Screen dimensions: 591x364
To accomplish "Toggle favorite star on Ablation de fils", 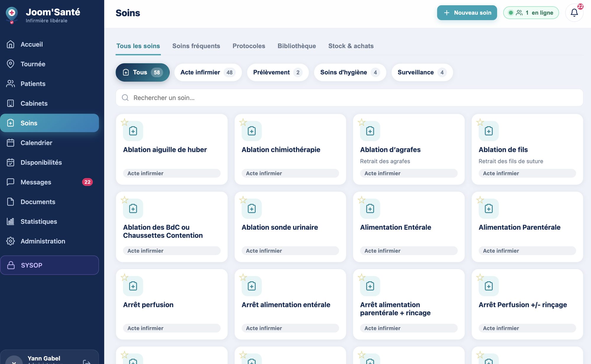I will tap(480, 122).
